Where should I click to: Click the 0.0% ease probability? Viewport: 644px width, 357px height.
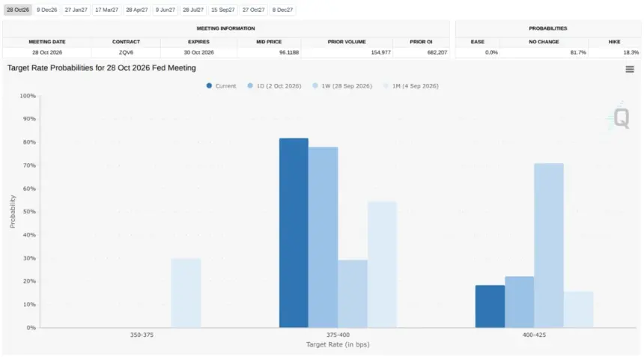point(491,52)
